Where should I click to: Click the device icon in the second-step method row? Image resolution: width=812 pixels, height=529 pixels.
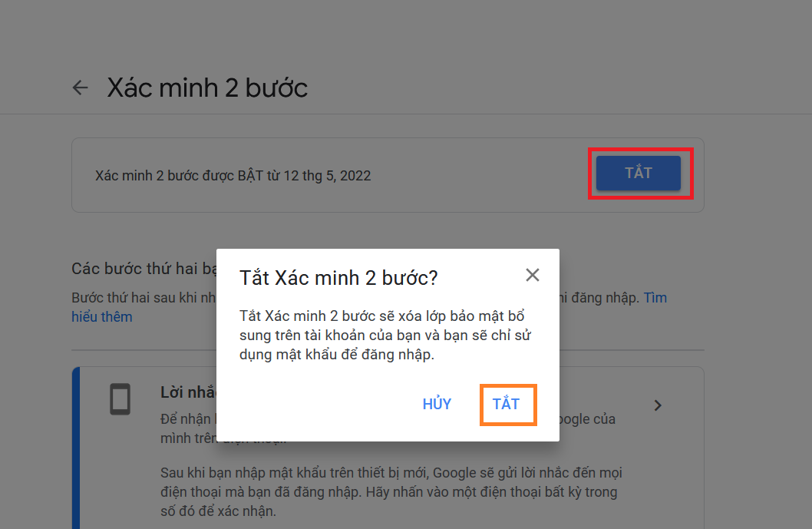pos(120,398)
